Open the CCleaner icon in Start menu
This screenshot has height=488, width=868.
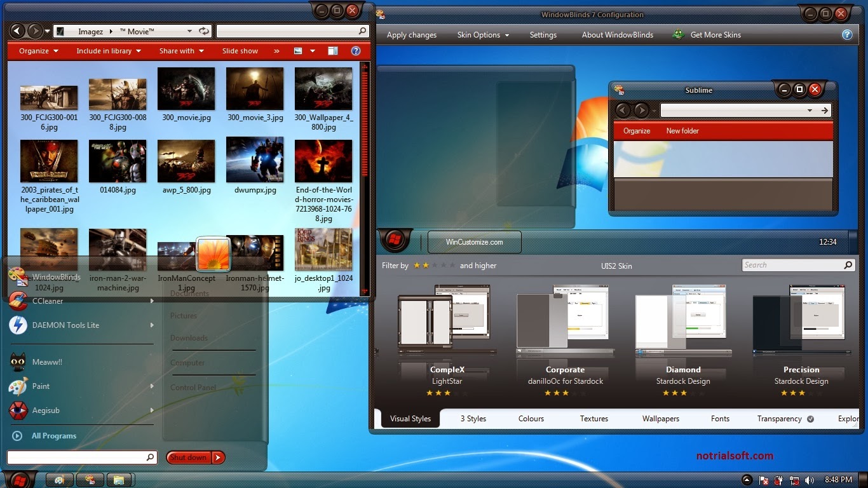(x=18, y=301)
